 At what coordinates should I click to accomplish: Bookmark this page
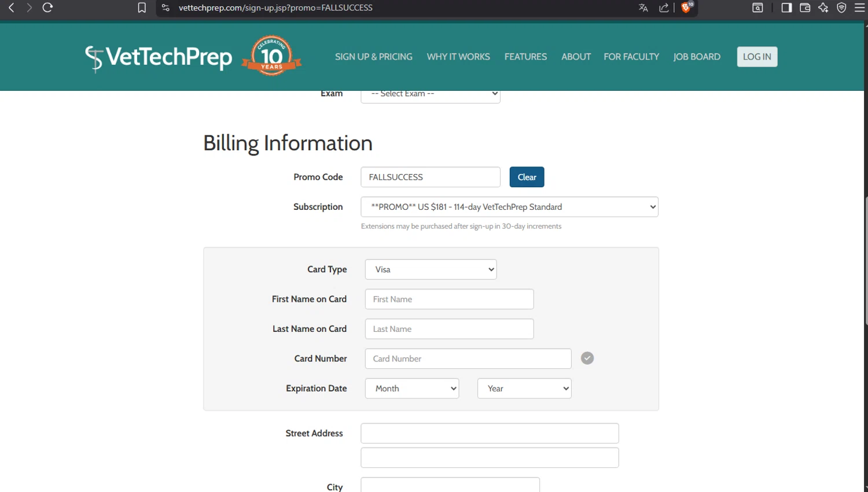pyautogui.click(x=142, y=8)
